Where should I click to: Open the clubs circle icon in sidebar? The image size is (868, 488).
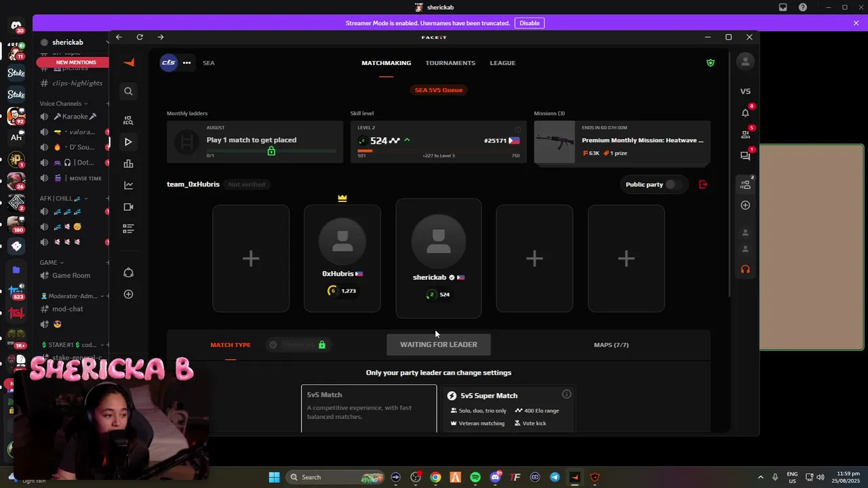128,272
